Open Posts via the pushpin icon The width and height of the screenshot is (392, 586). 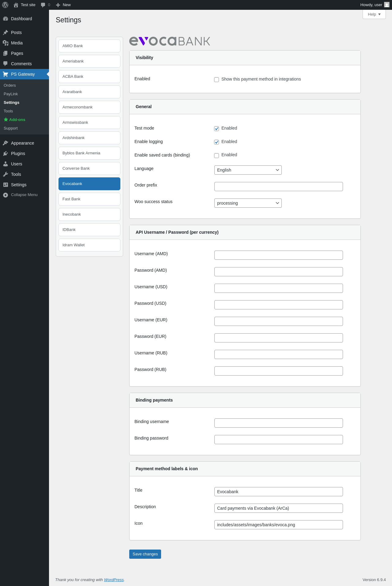click(6, 32)
